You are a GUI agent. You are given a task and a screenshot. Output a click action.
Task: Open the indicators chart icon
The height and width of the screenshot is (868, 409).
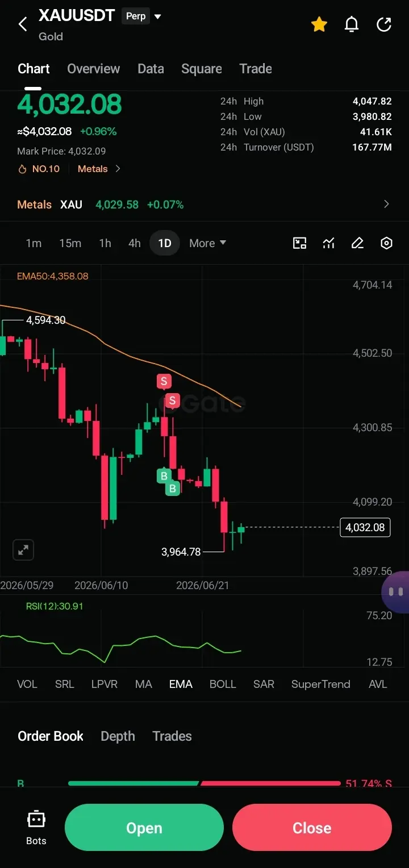328,243
